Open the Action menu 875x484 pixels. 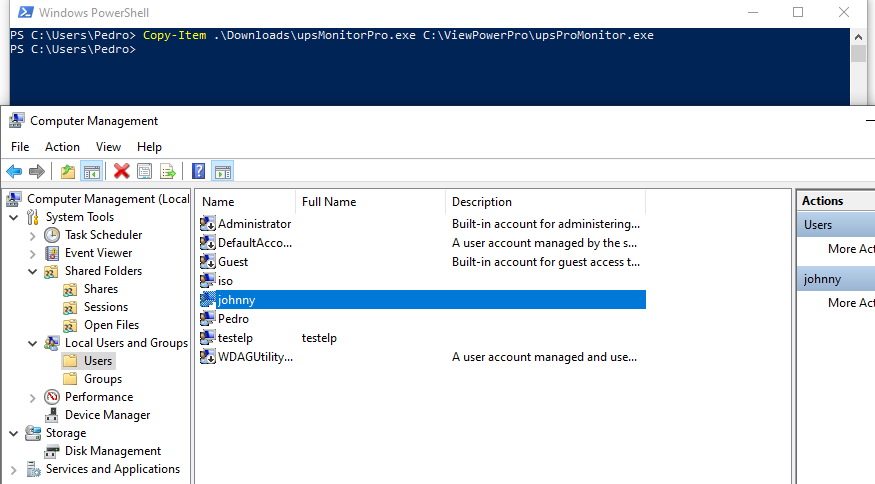click(62, 147)
